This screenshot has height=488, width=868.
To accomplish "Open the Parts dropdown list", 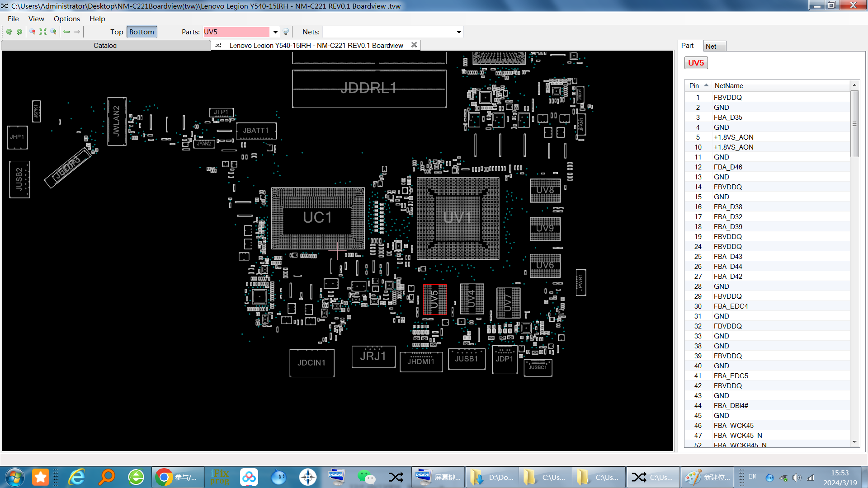I will (x=275, y=32).
